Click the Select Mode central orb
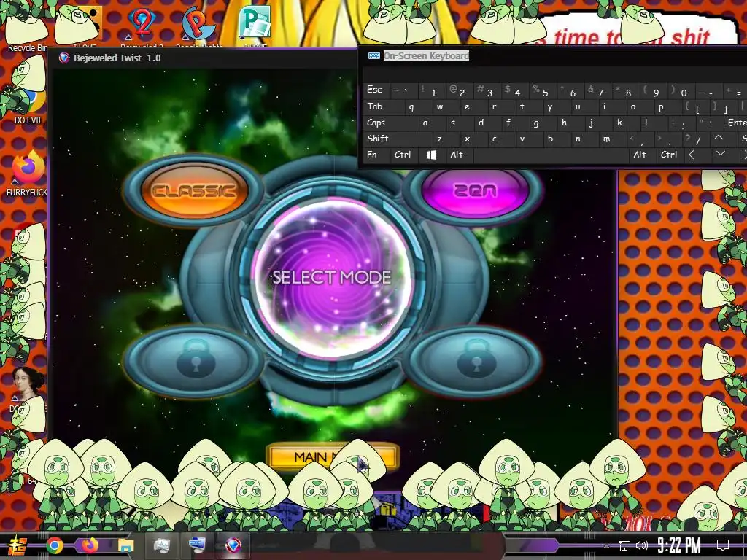This screenshot has height=560, width=747. point(332,277)
